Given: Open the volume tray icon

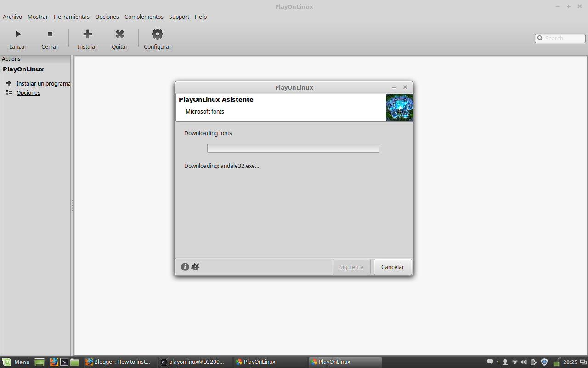Looking at the screenshot, I should (524, 362).
